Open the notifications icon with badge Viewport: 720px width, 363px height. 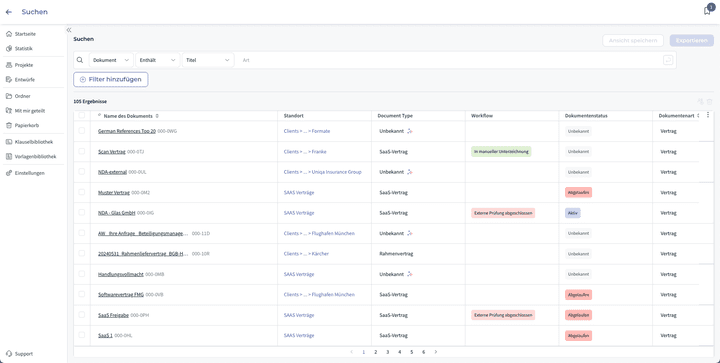coord(708,11)
